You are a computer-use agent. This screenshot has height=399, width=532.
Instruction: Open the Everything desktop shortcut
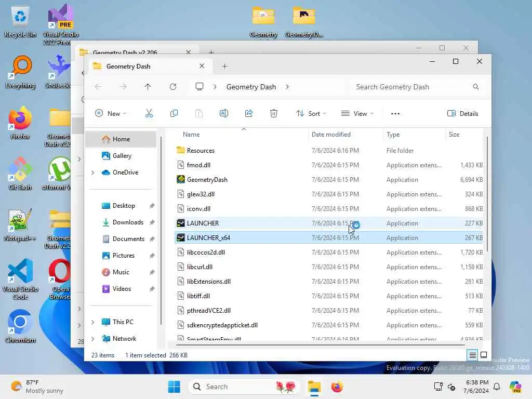pos(20,72)
